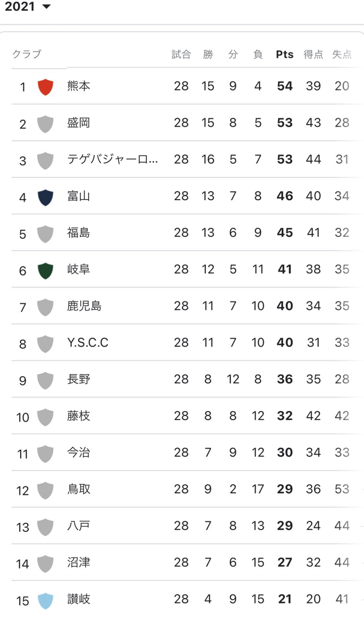364x621 pixels.
Task: Select the 藤枝 team row name
Action: [79, 416]
